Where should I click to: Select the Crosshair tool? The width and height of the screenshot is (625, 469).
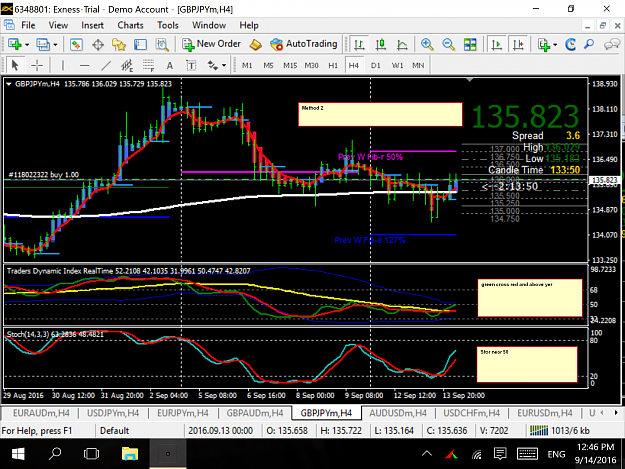(37, 65)
